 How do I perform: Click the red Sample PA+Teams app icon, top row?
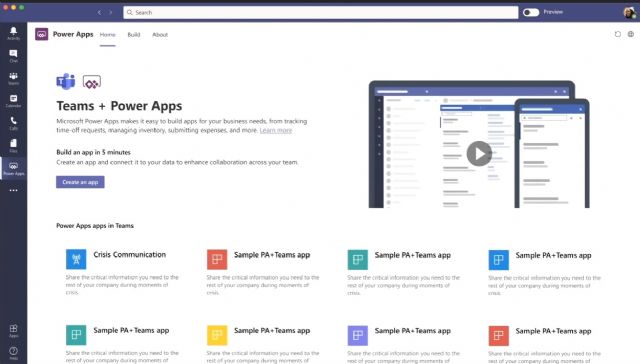pyautogui.click(x=217, y=260)
